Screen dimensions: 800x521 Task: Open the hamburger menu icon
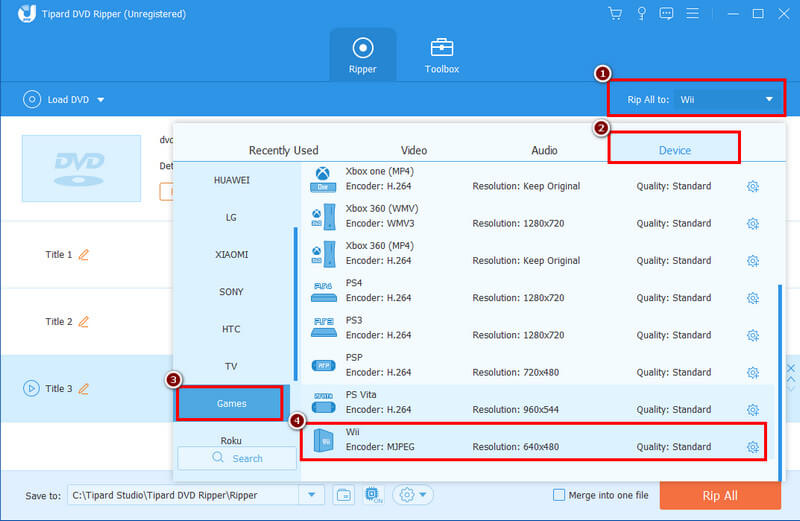692,13
